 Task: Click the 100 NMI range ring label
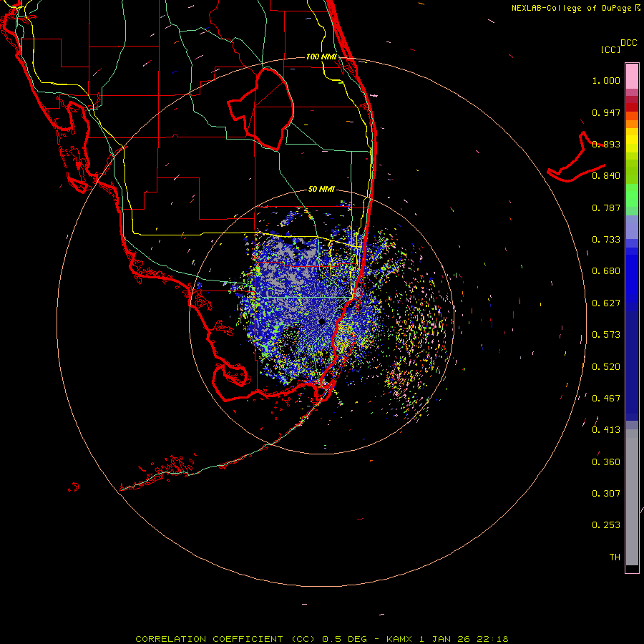tap(321, 57)
